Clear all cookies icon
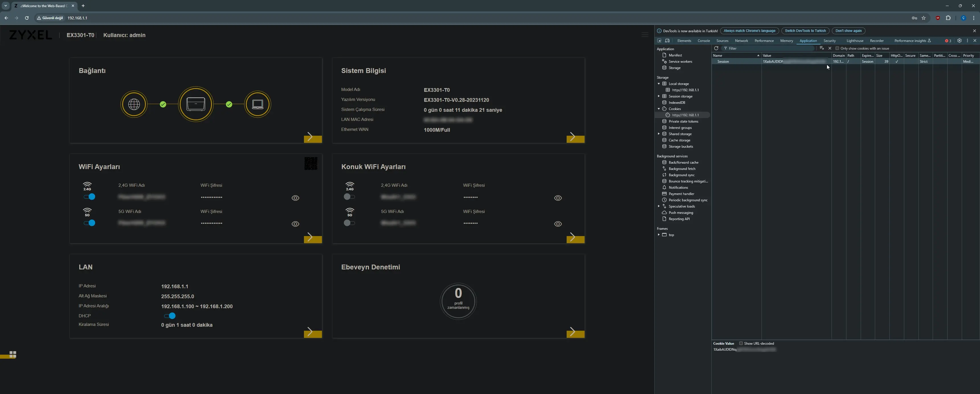The height and width of the screenshot is (394, 980). click(x=822, y=48)
